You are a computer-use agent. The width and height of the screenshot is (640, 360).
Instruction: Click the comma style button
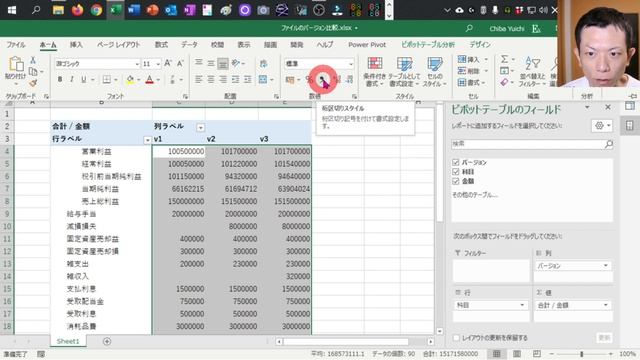(322, 80)
